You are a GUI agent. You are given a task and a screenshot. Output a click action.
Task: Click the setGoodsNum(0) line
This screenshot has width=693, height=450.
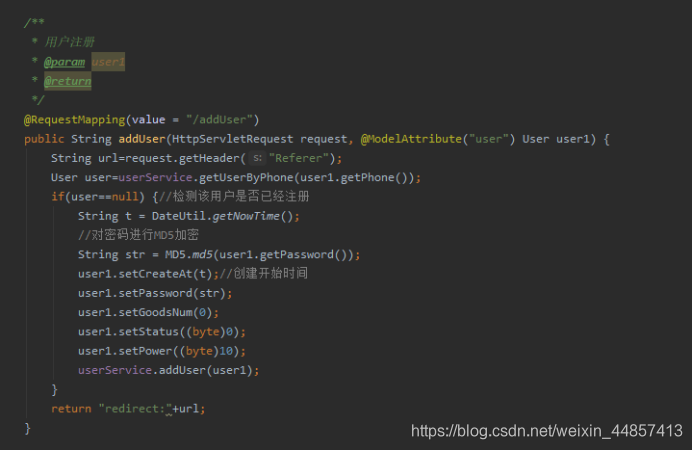[148, 313]
